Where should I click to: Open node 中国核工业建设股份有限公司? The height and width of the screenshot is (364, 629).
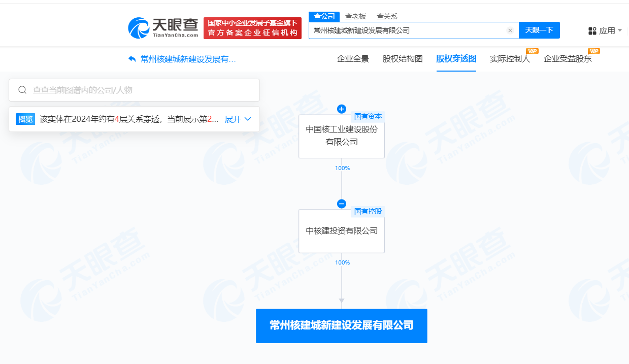pyautogui.click(x=342, y=136)
